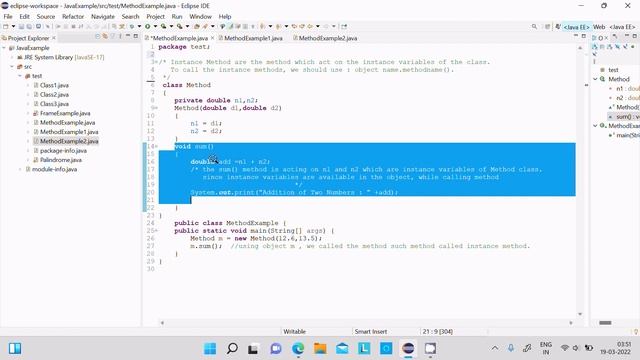Open the Debug button dropdown arrow

(139, 27)
